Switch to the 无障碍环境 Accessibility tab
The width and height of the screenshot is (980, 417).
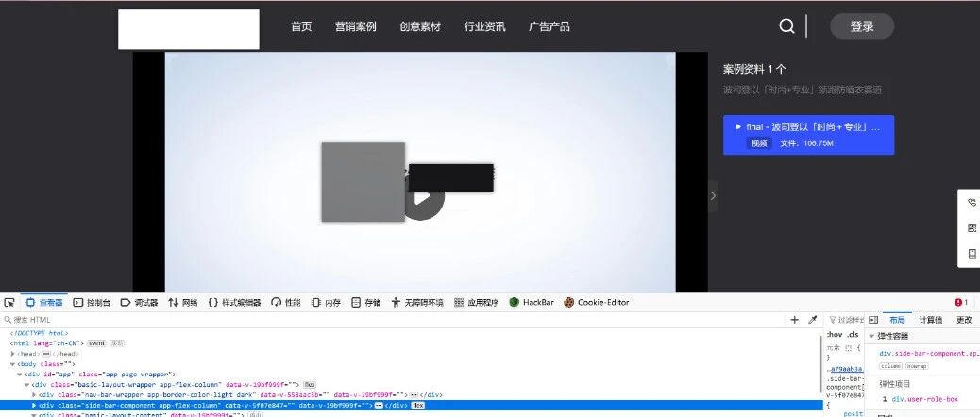(417, 302)
